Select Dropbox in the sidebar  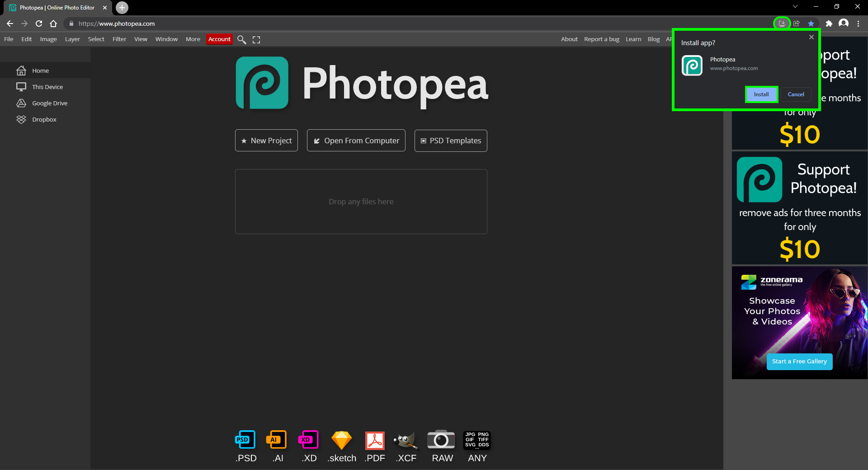(x=43, y=119)
